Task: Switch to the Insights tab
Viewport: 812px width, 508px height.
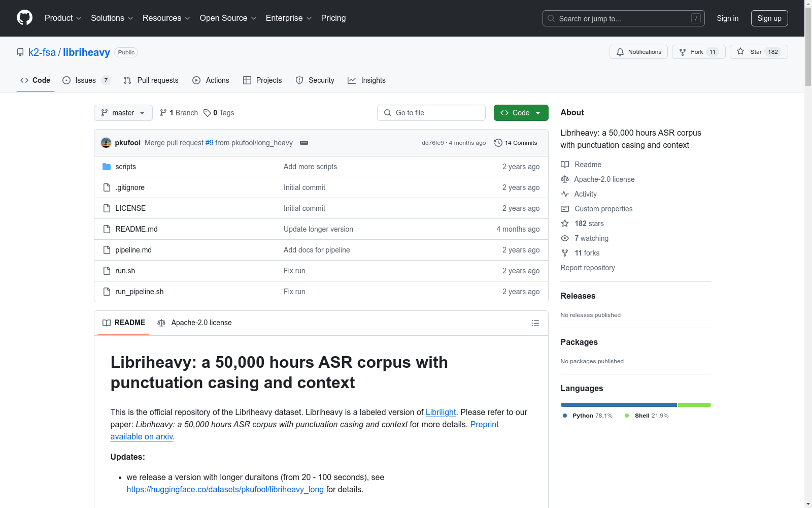Action: (366, 80)
